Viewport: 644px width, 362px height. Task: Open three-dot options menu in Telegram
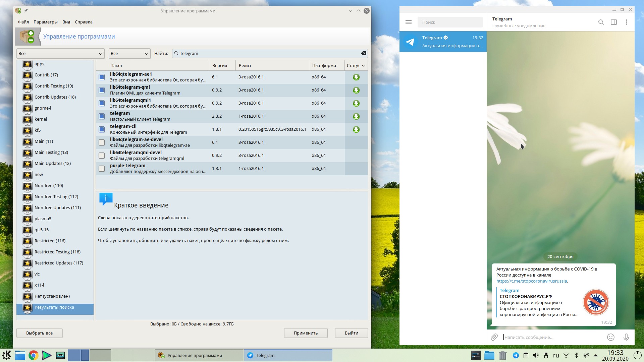pyautogui.click(x=626, y=22)
